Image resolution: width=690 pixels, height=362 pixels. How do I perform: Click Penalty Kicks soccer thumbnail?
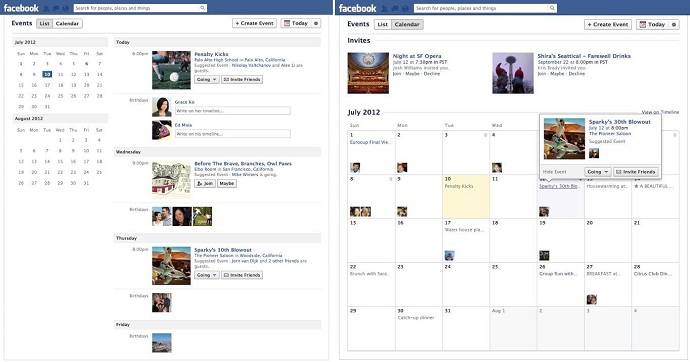171,70
